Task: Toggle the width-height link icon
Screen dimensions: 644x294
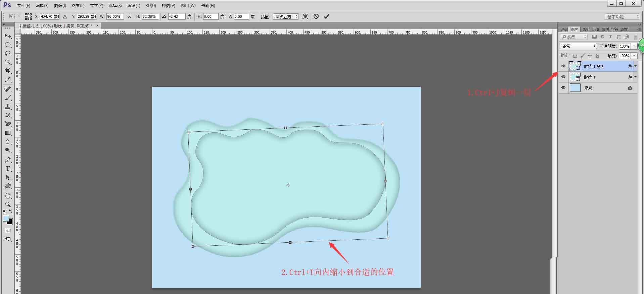Action: pyautogui.click(x=130, y=16)
